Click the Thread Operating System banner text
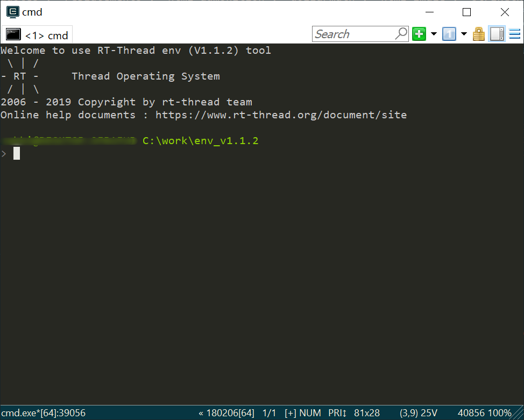 coord(146,76)
